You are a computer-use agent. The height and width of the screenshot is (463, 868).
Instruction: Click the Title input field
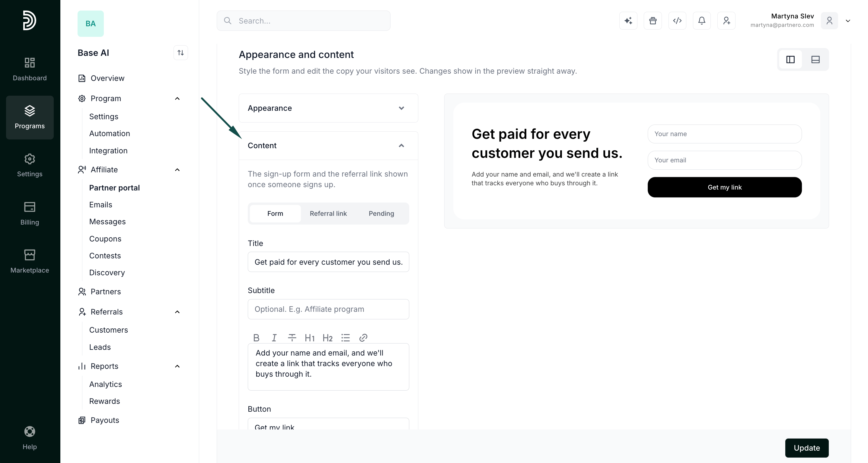328,262
